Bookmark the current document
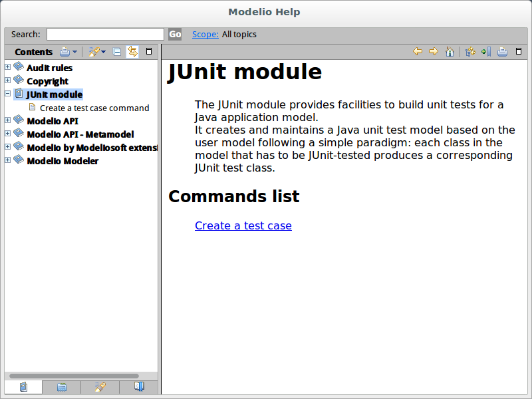The image size is (532, 399). [486, 52]
